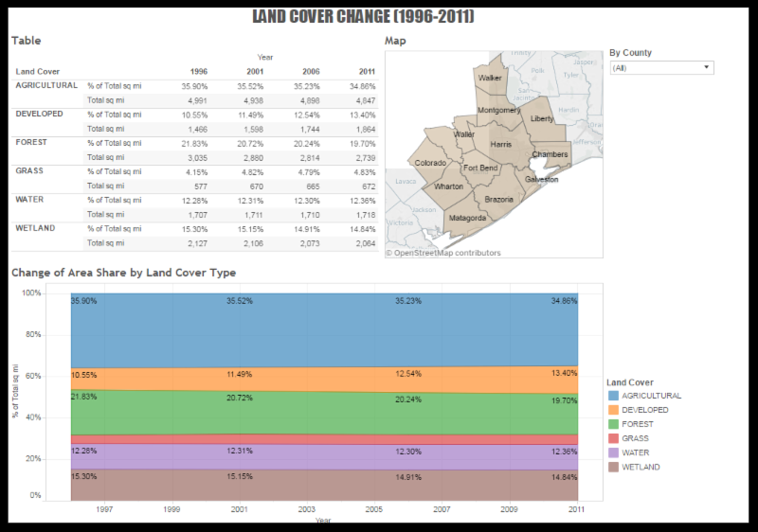
Task: Select the AGRICULTURAL blue legend swatch
Action: 613,396
